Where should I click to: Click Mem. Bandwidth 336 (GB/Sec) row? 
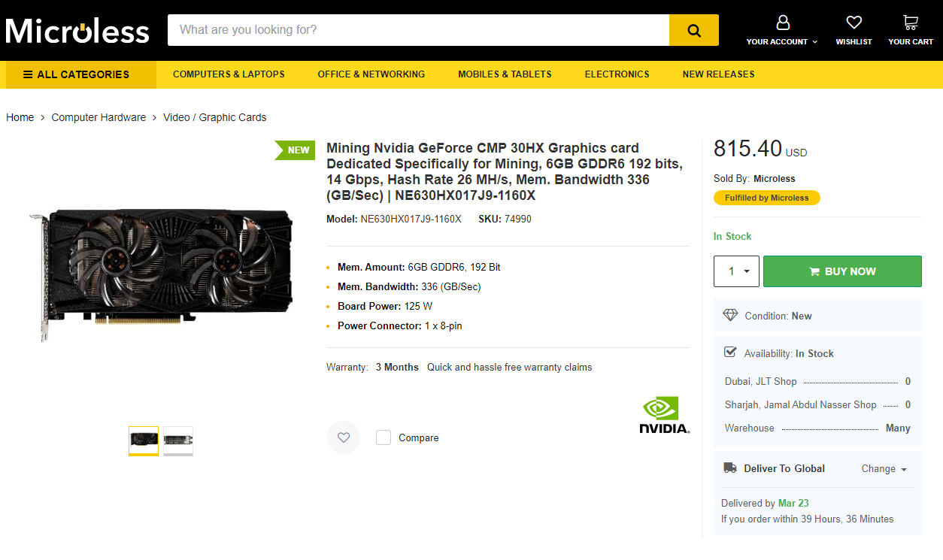click(409, 286)
